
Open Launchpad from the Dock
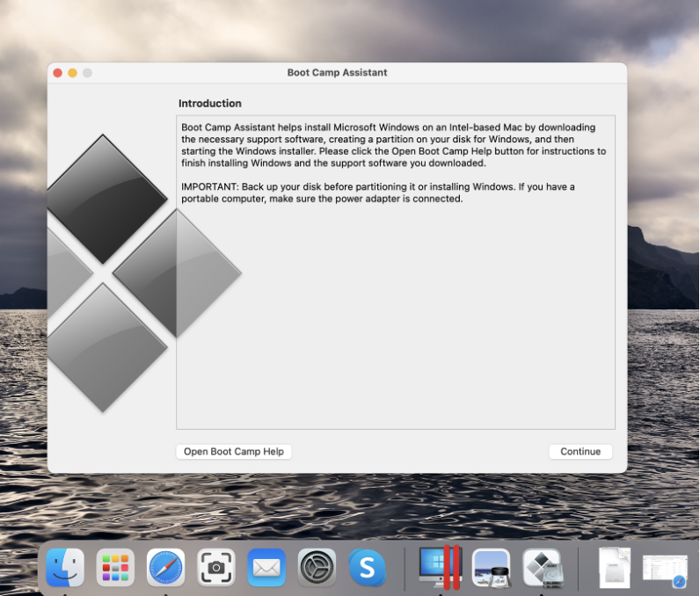click(115, 568)
